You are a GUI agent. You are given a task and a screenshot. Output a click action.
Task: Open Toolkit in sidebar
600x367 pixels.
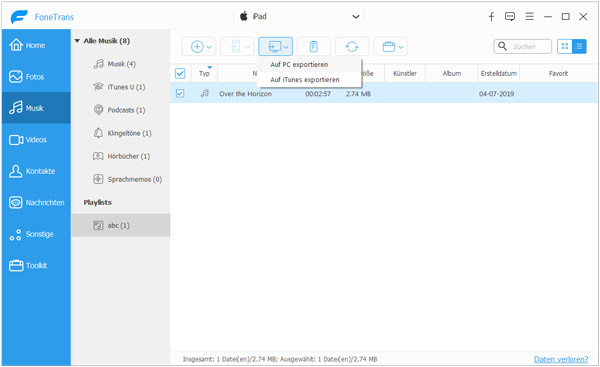point(36,265)
